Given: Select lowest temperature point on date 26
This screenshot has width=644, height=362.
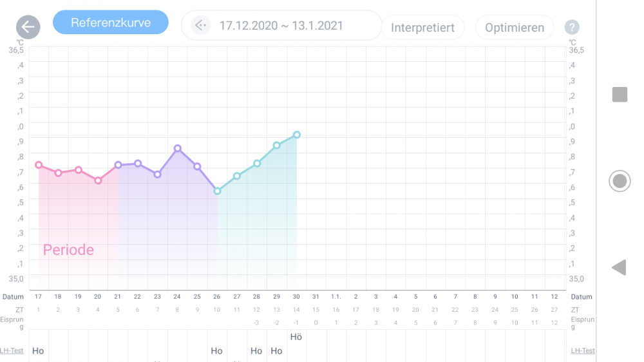Looking at the screenshot, I should click(x=217, y=191).
